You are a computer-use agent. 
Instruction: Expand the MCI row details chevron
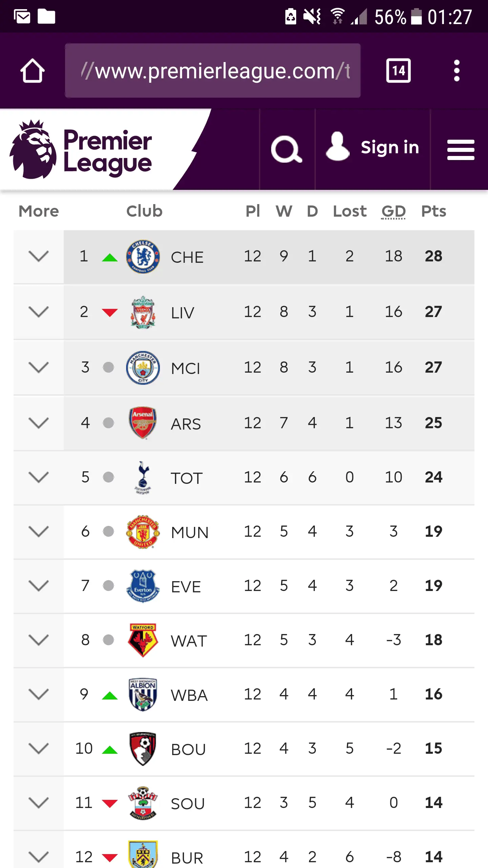point(39,367)
